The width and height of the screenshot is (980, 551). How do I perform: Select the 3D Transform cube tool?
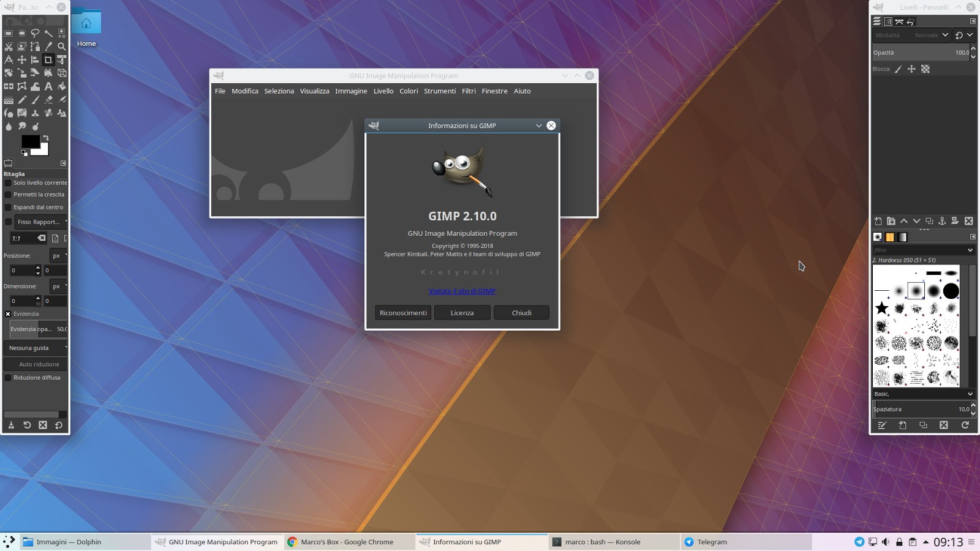point(62,73)
